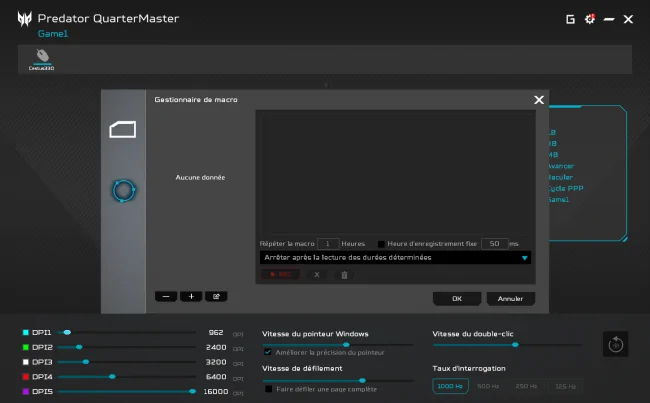Click the reset to default icon
The height and width of the screenshot is (403, 650).
pyautogui.click(x=616, y=344)
